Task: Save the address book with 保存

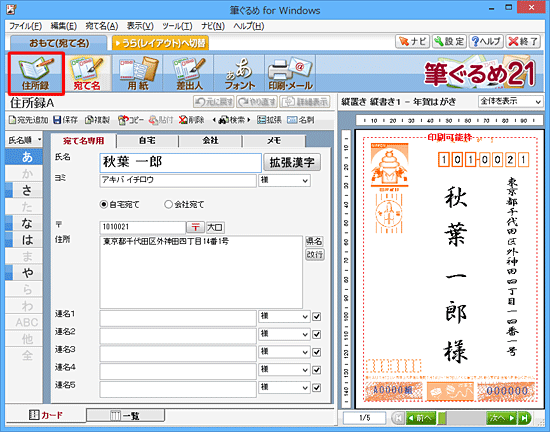Action: (65, 120)
